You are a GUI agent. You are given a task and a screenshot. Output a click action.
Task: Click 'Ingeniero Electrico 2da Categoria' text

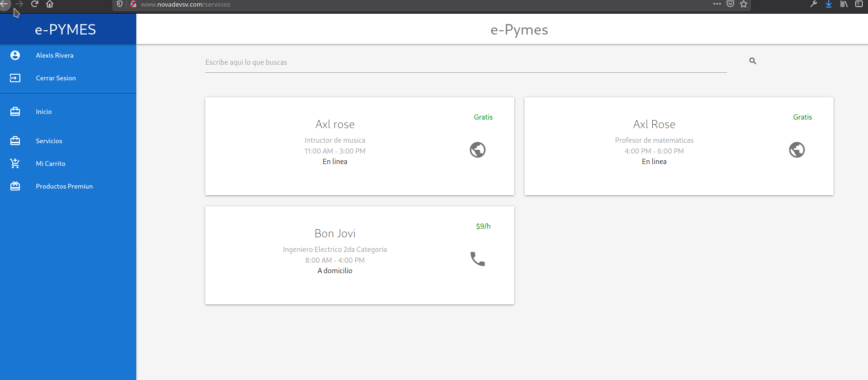point(335,250)
